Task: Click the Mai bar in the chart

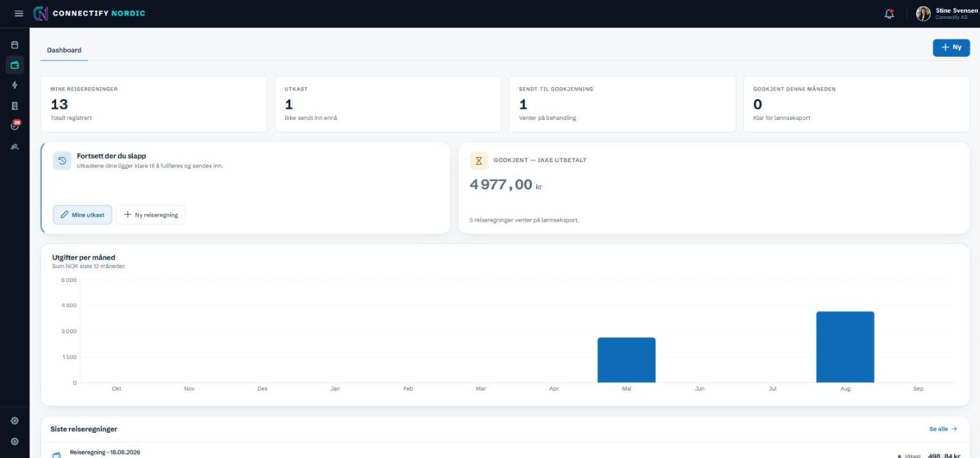Action: click(x=627, y=360)
